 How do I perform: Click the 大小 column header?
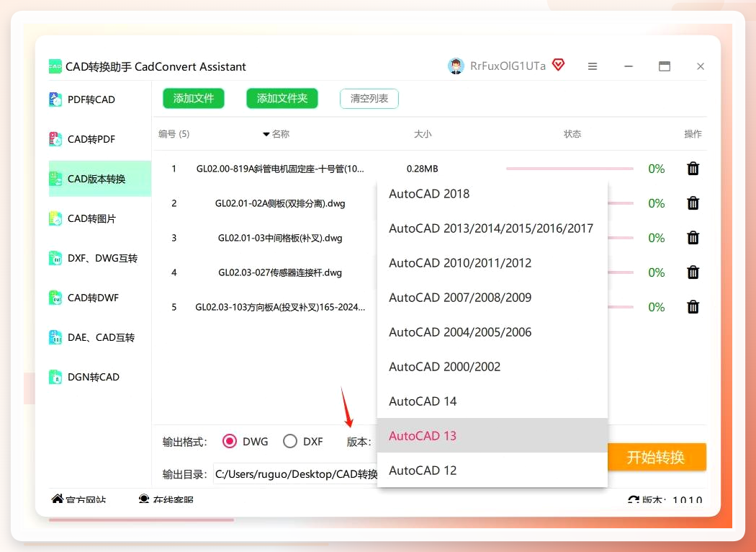(x=423, y=134)
